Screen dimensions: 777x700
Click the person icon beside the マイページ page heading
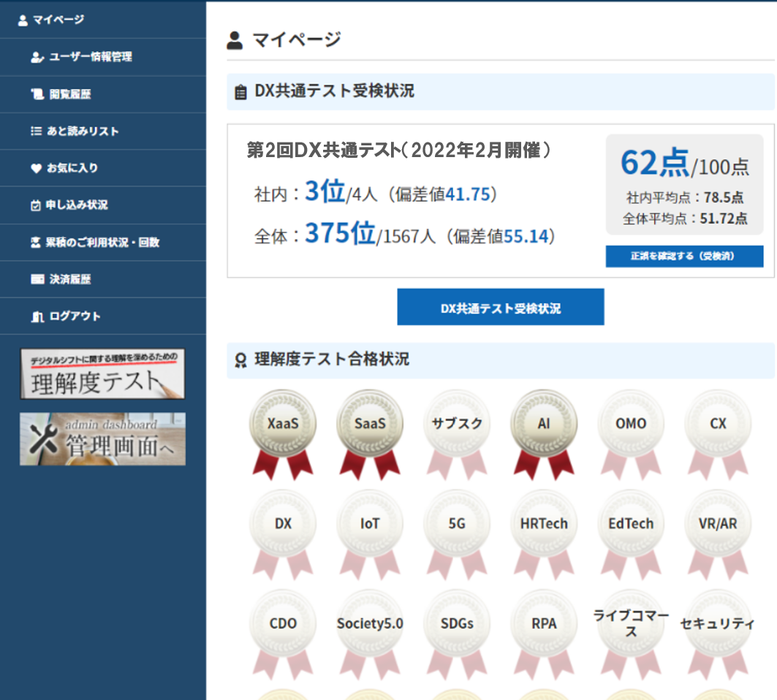click(x=235, y=40)
